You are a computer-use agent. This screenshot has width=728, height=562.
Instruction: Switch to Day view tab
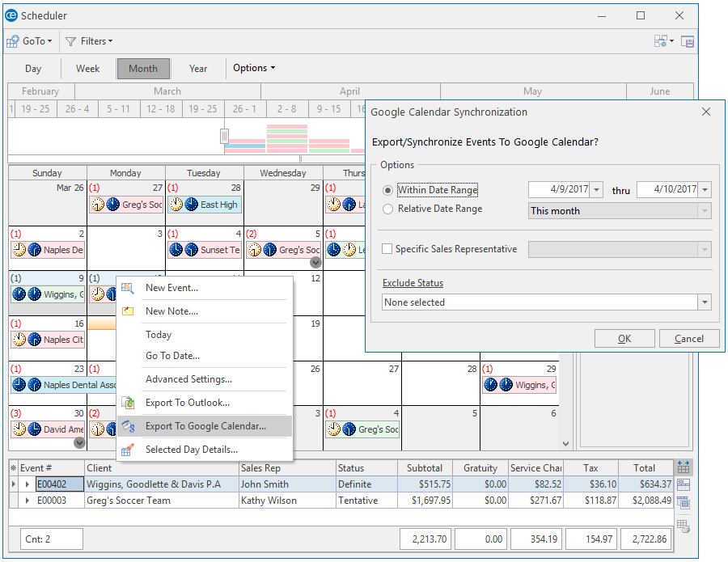(33, 69)
